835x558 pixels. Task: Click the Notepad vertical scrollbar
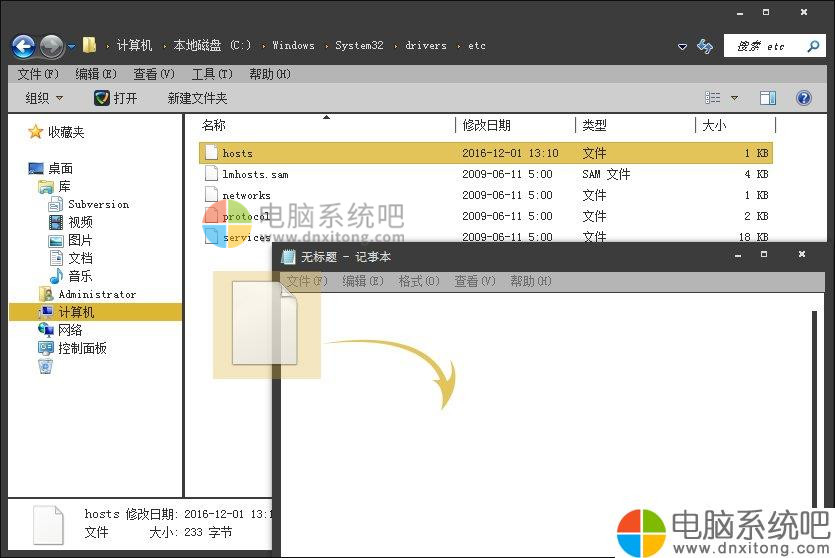pos(814,400)
